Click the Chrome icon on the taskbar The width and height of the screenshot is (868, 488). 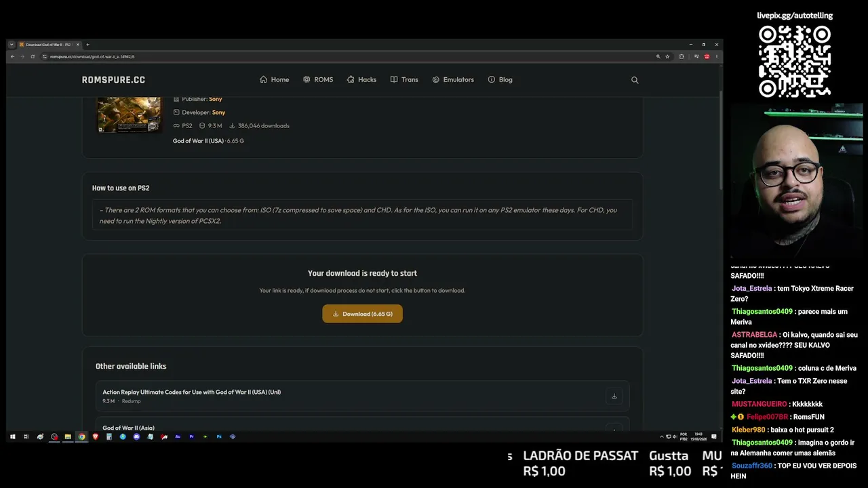click(x=81, y=436)
